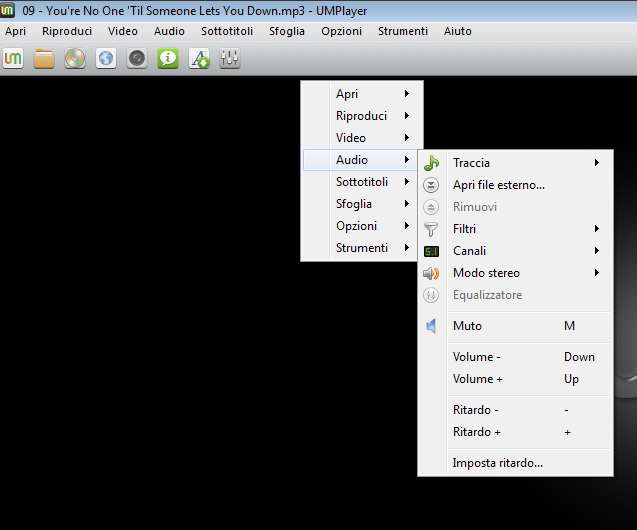Expand Video in the context menu

362,138
